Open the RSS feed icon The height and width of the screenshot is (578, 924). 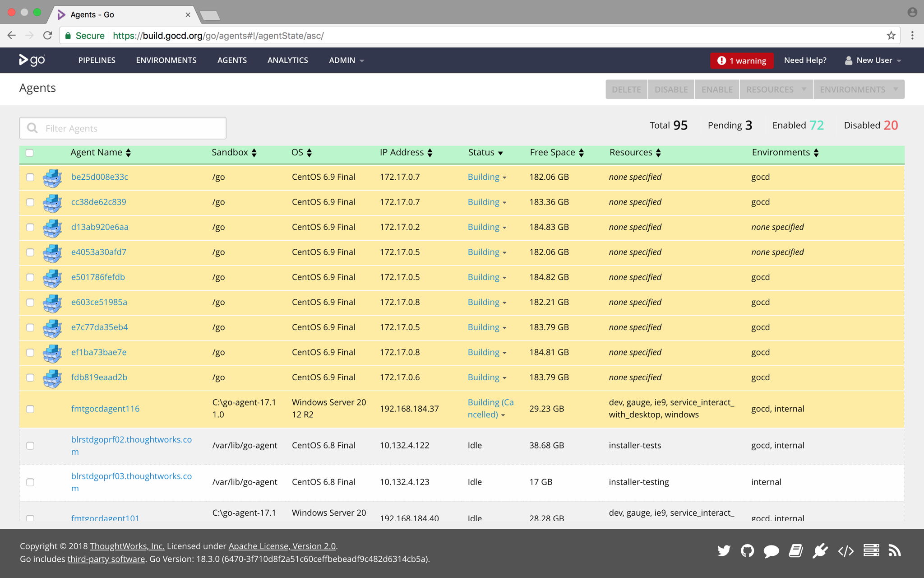pyautogui.click(x=895, y=551)
